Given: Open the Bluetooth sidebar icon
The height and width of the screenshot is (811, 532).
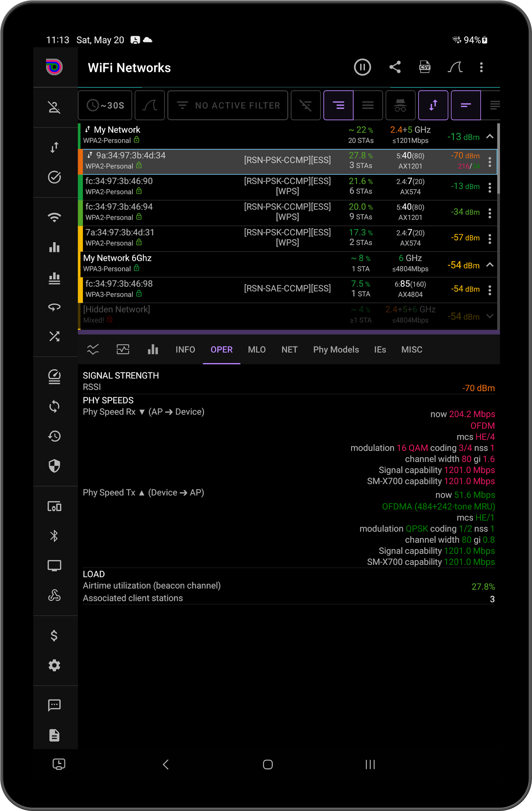Looking at the screenshot, I should 54,536.
